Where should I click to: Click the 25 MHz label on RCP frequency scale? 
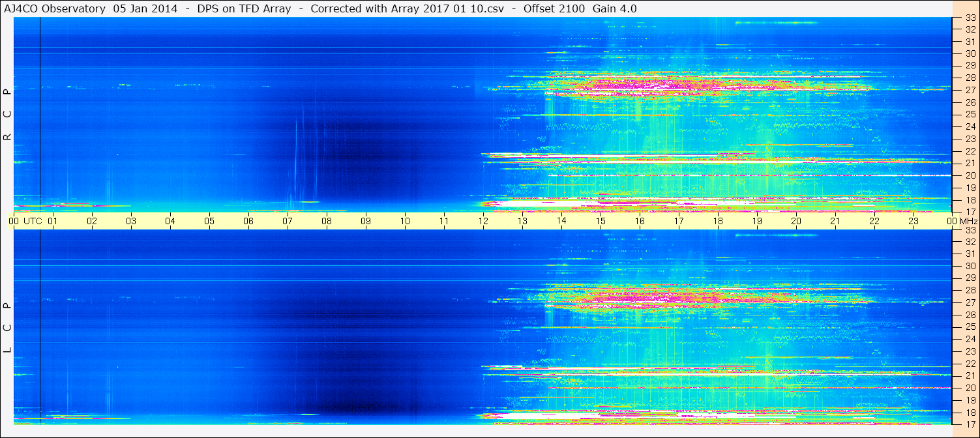pyautogui.click(x=970, y=115)
